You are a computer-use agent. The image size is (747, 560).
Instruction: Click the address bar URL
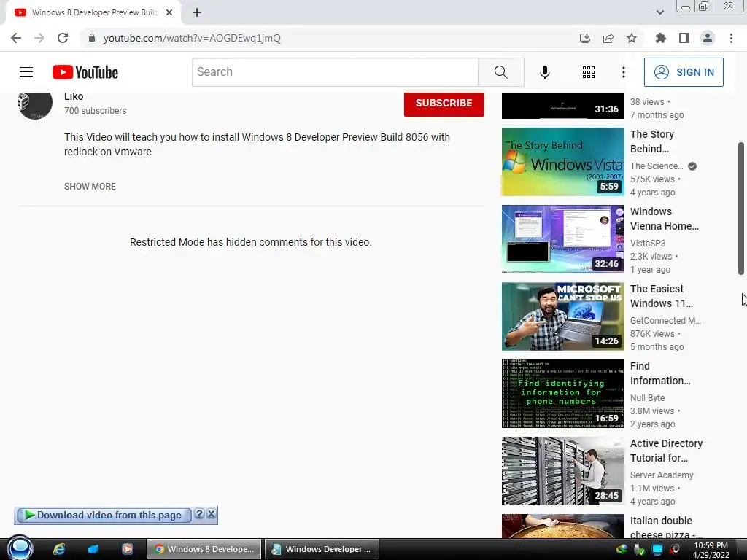click(192, 38)
